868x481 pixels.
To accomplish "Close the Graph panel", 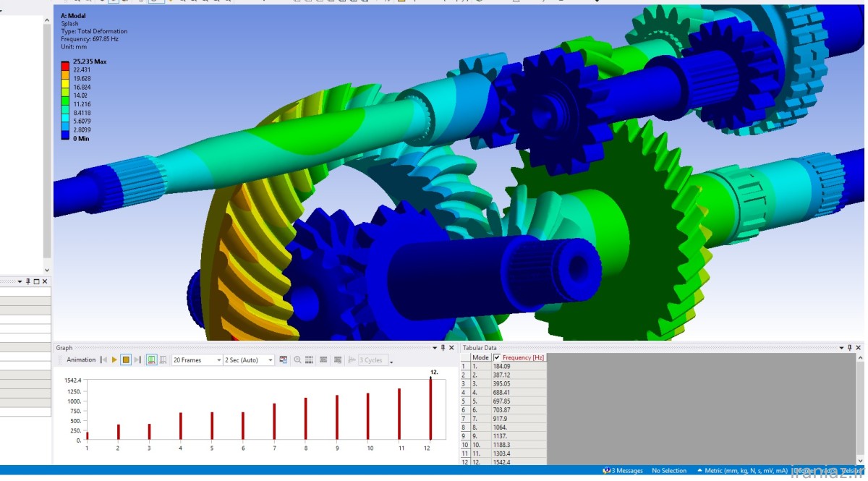I will click(453, 348).
